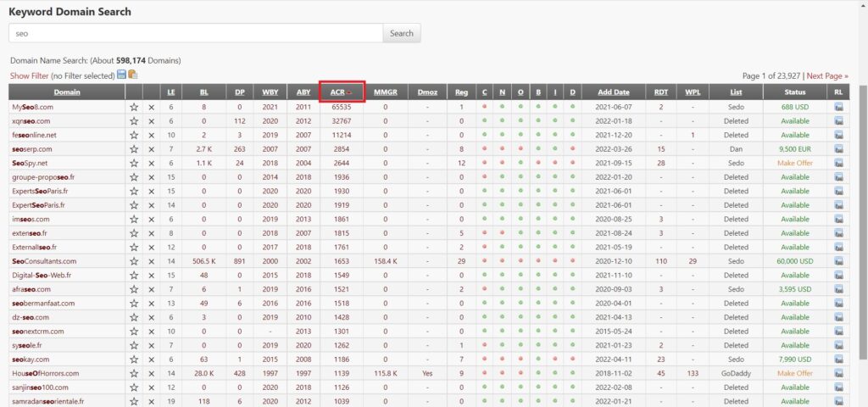Open related links icon for MySeo8.com
The width and height of the screenshot is (868, 407).
click(838, 107)
